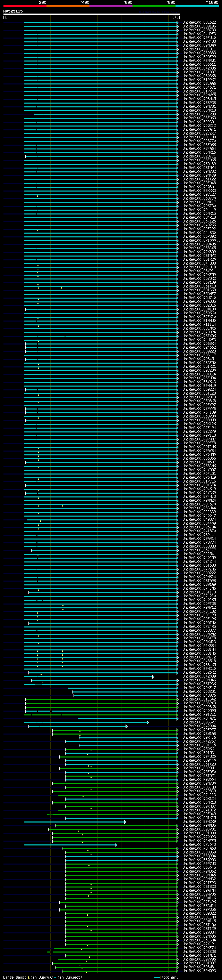Open hit UniRef100_Q40266
Image resolution: width=222 pixels, height=980 pixels.
tap(199, 225)
